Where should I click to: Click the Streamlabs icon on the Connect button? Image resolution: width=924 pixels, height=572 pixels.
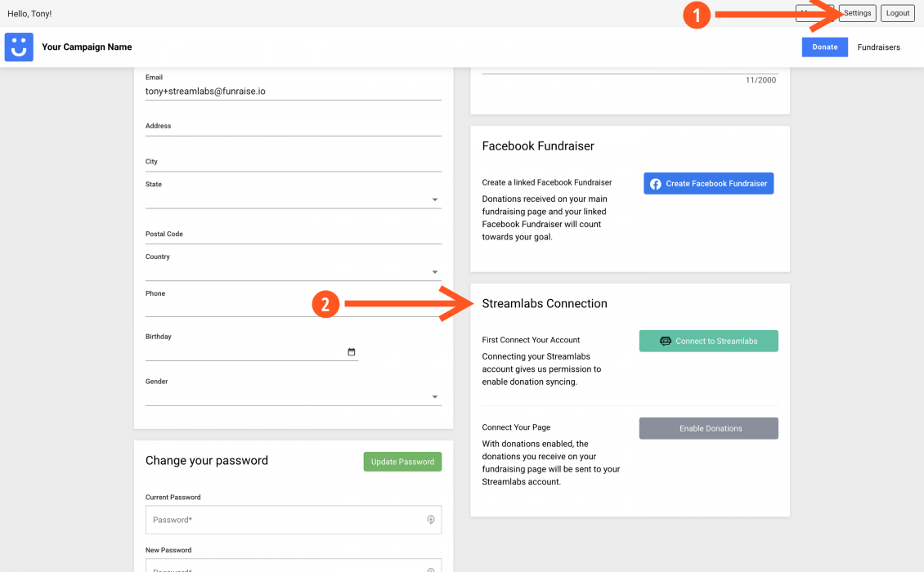pos(666,340)
